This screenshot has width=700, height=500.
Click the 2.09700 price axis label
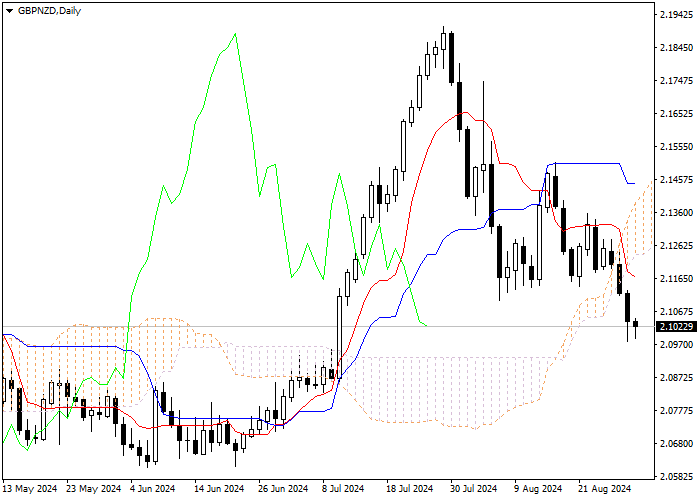tap(676, 345)
